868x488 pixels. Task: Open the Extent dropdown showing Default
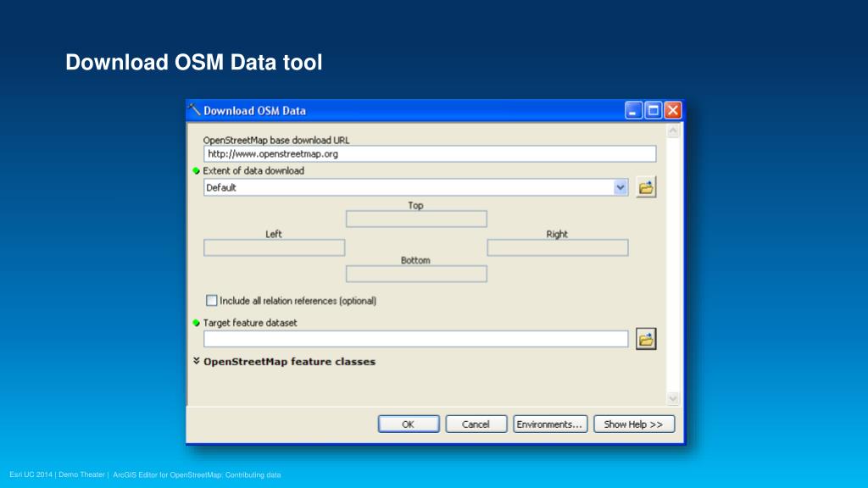[x=620, y=187]
